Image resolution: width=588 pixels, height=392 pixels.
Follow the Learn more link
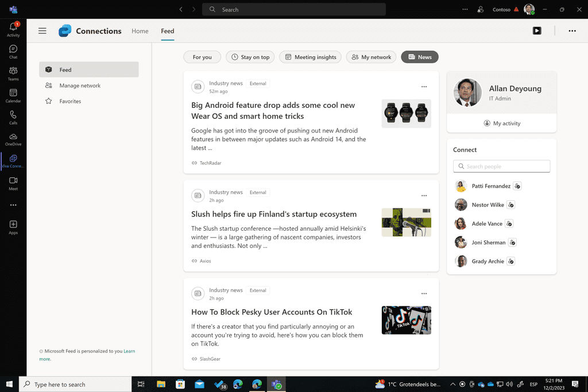coord(87,355)
